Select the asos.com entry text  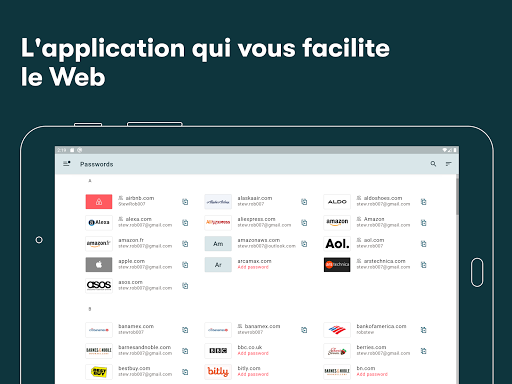tap(145, 285)
